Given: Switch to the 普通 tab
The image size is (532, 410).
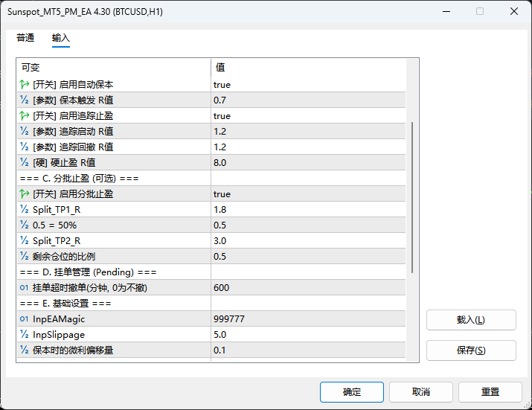Looking at the screenshot, I should tap(25, 38).
